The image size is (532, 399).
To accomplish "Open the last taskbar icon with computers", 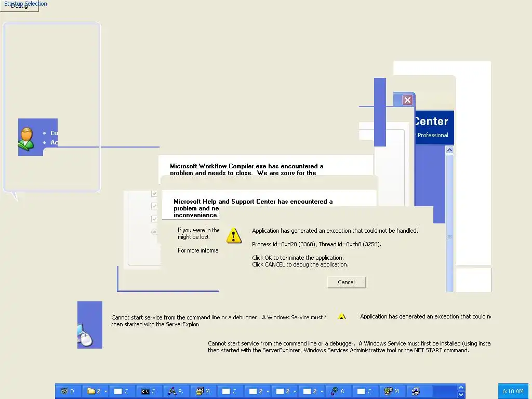I will point(419,391).
